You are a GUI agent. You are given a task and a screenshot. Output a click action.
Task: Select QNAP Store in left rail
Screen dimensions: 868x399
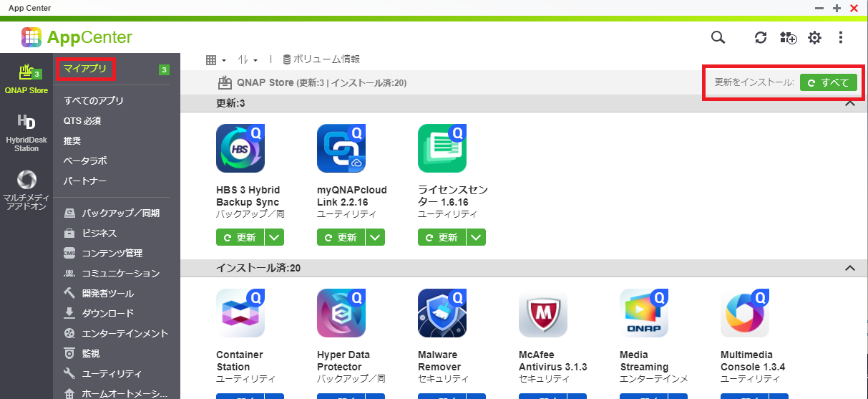click(x=26, y=80)
